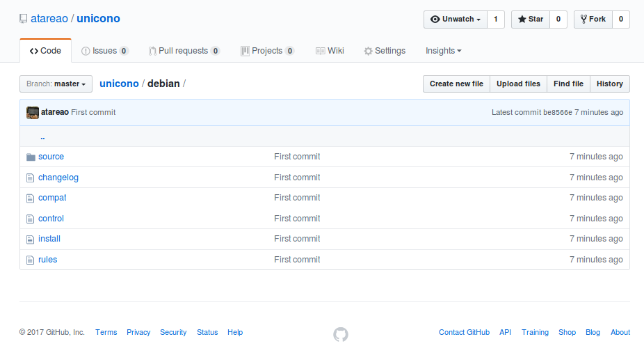This screenshot has width=644, height=346.
Task: Open the Projects tab
Action: (267, 51)
